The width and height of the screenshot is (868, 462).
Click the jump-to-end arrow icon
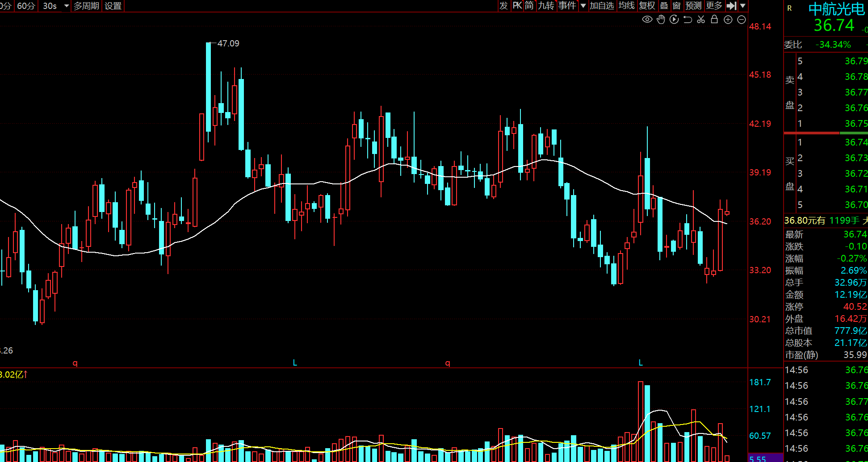[731, 6]
